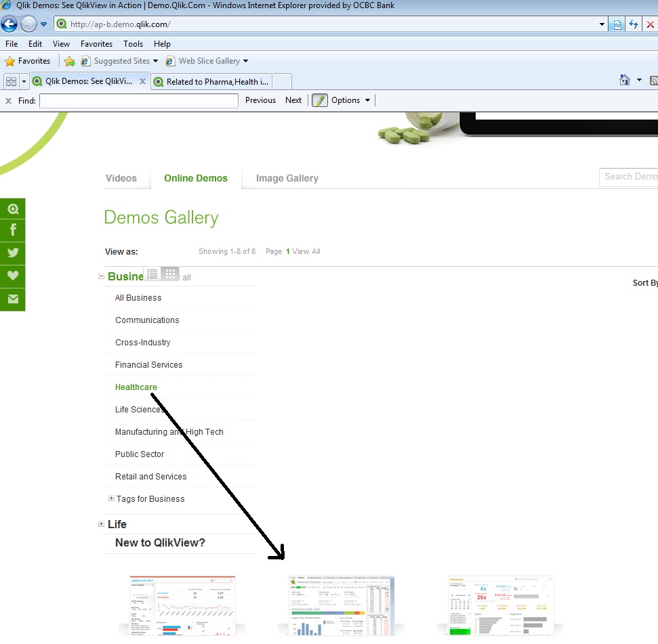Open Length of Stay demo thumbnail

click(182, 606)
